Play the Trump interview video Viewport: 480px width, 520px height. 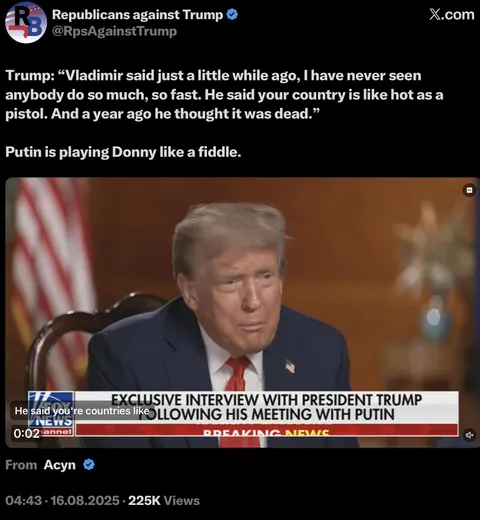click(242, 312)
